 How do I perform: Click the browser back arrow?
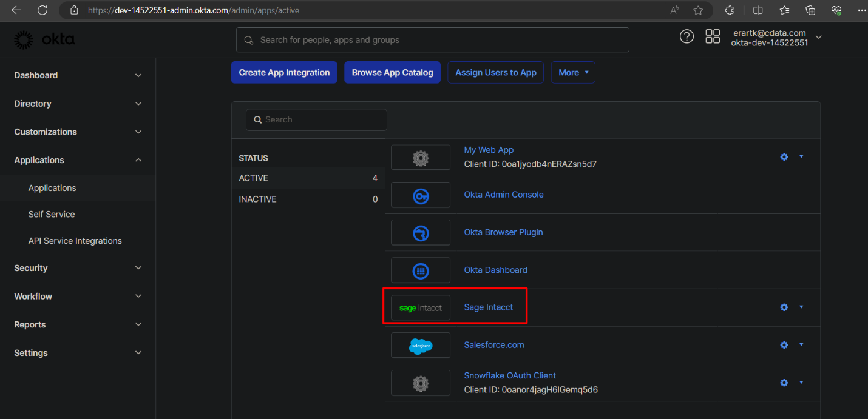[x=16, y=10]
